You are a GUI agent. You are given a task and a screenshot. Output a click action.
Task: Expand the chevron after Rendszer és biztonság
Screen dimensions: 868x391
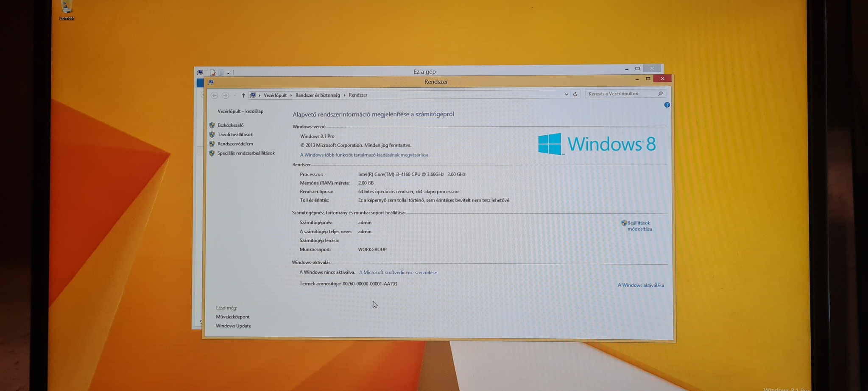click(x=344, y=95)
